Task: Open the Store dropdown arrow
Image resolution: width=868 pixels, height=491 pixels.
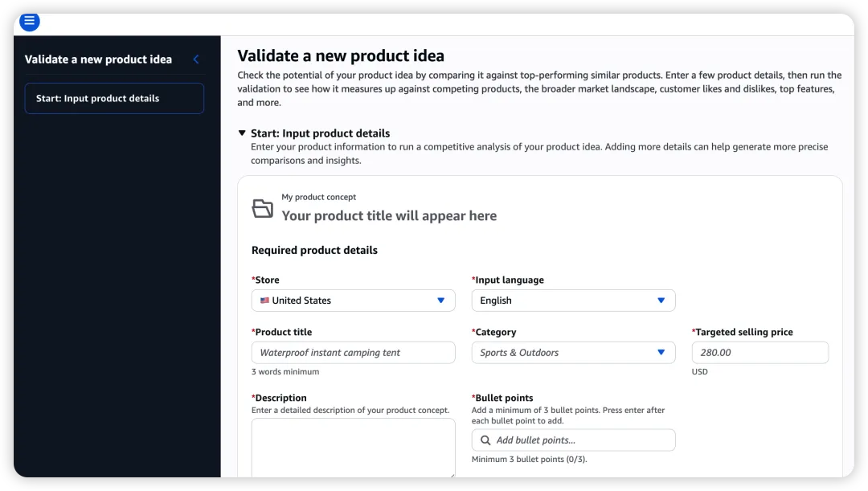Action: click(440, 301)
